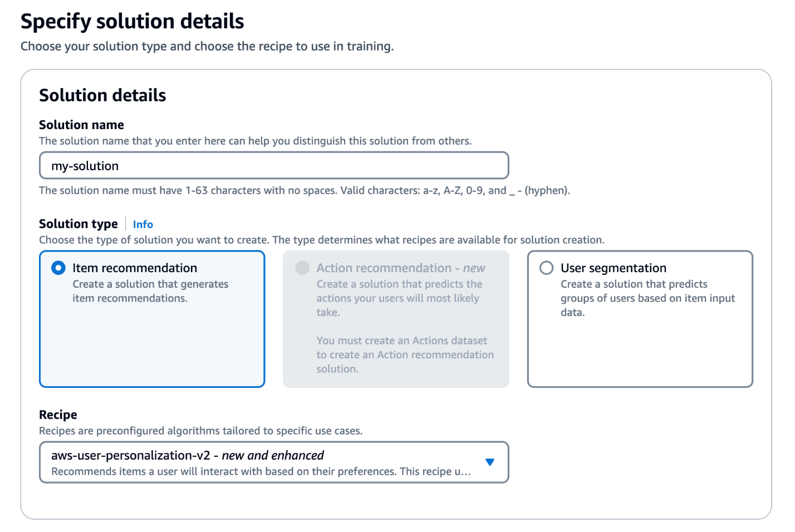Image resolution: width=795 pixels, height=532 pixels.
Task: Click the Solution name field label
Action: [81, 125]
